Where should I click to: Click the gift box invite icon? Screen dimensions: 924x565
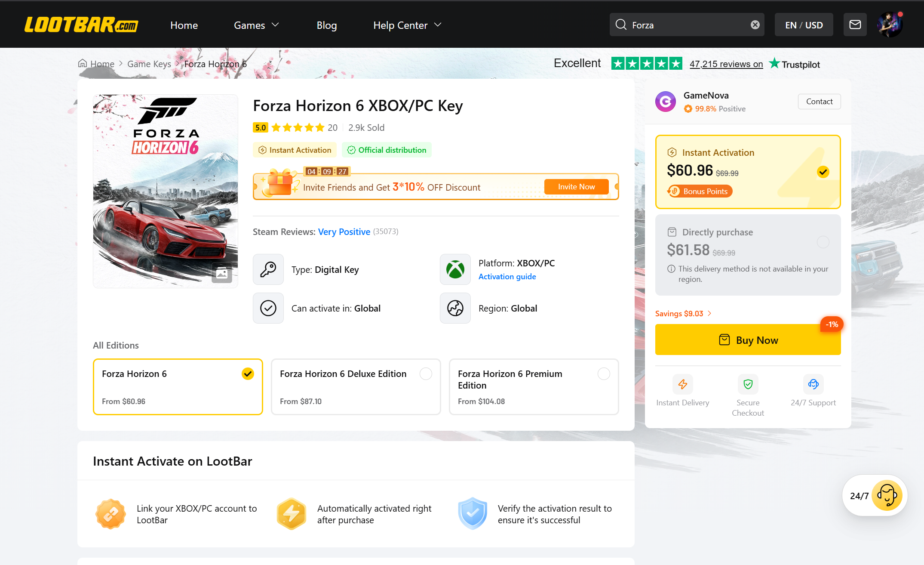point(280,182)
